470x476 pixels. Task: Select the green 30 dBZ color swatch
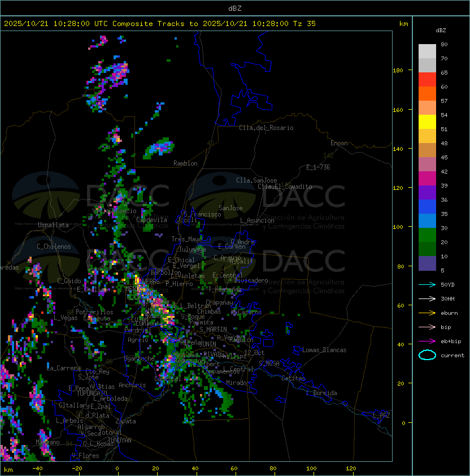click(427, 235)
